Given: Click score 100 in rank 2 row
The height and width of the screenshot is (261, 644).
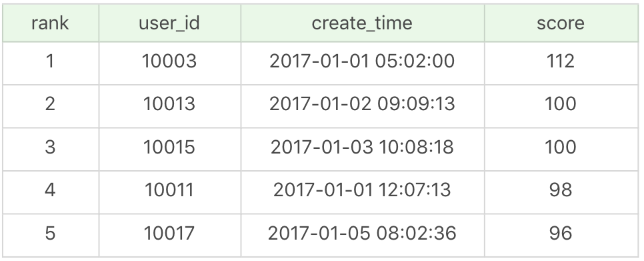Looking at the screenshot, I should pyautogui.click(x=561, y=104).
